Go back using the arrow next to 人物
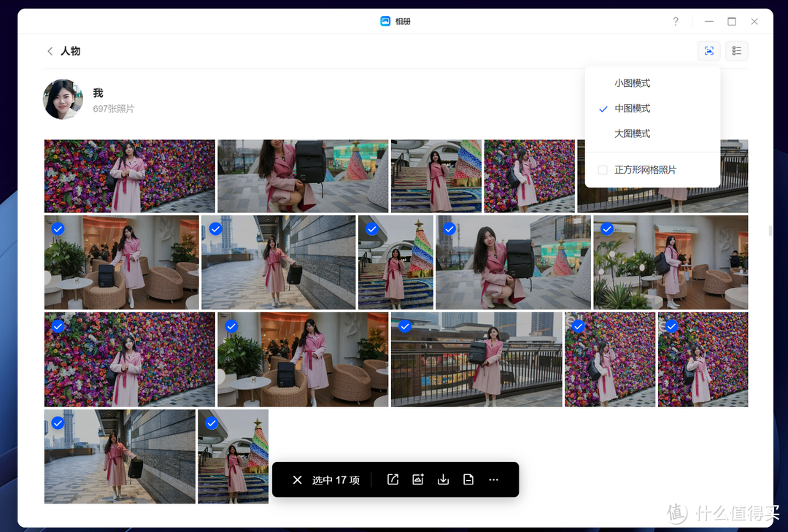788x532 pixels. [49, 51]
